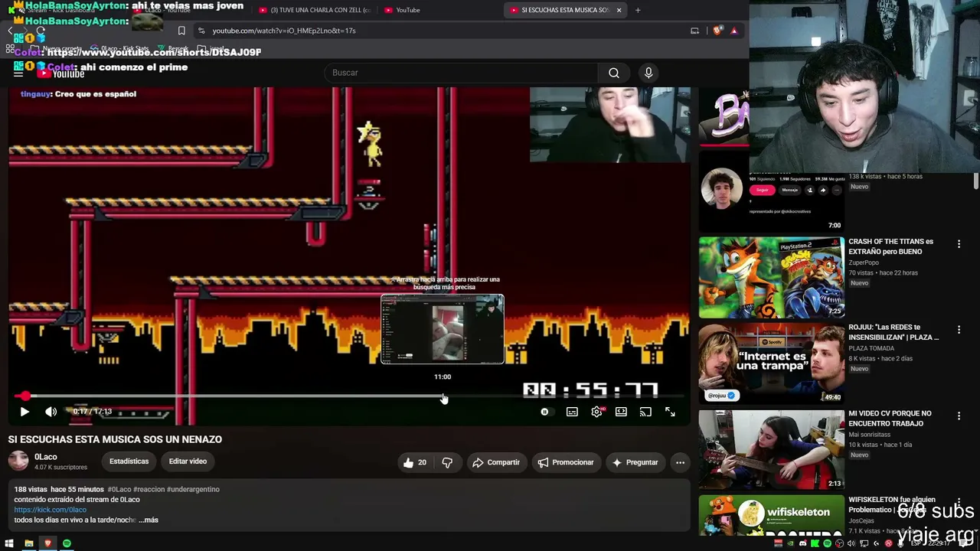Open the Windows Start menu
This screenshot has height=551, width=980.
[9, 543]
